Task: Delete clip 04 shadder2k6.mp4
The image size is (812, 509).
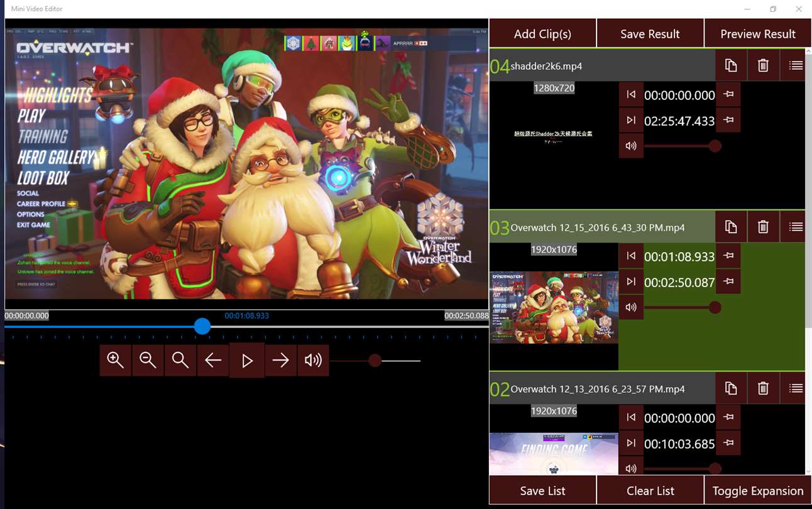Action: (763, 65)
